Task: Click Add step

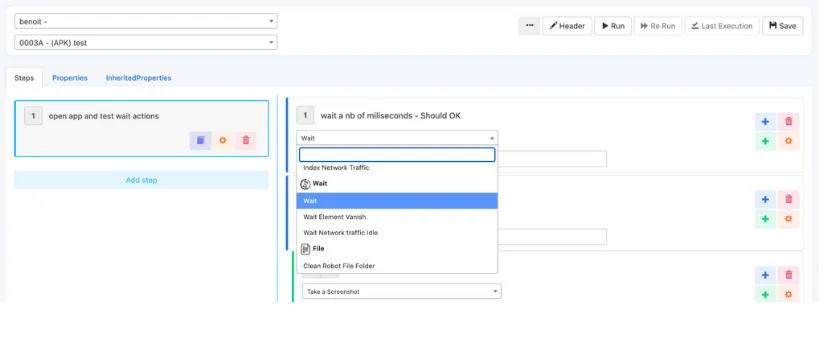Action: click(x=141, y=180)
